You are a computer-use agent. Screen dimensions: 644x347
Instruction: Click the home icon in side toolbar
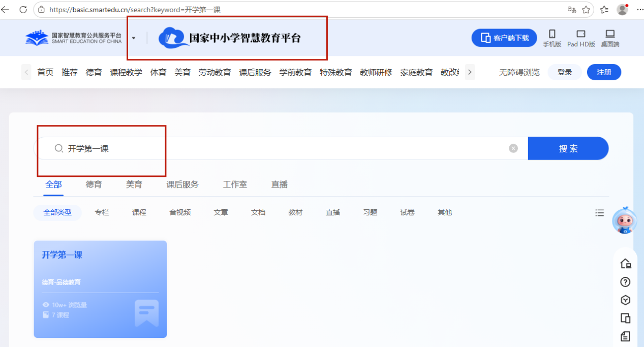(626, 264)
